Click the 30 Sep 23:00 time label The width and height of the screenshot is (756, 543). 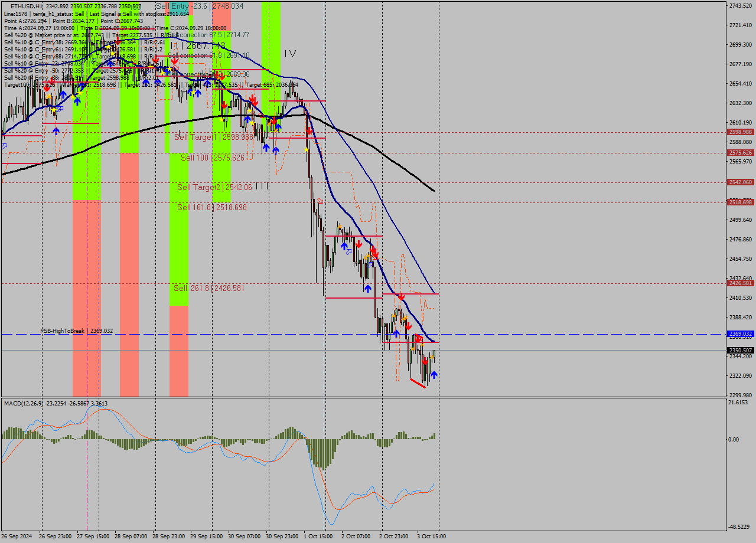[x=281, y=537]
